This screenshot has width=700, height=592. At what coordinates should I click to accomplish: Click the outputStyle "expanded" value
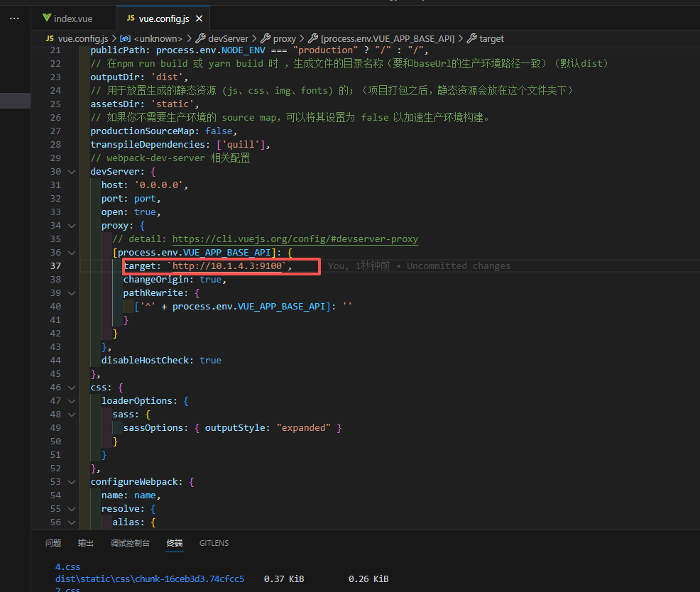click(304, 428)
